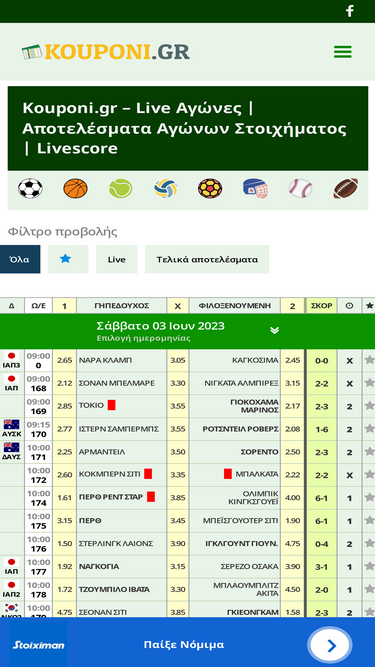
Task: Select odds 4.00 for ΟΛΙΜΠΙΚ ΚΙΝΓΚΣΓΟΥΕΪ
Action: [x=293, y=498]
